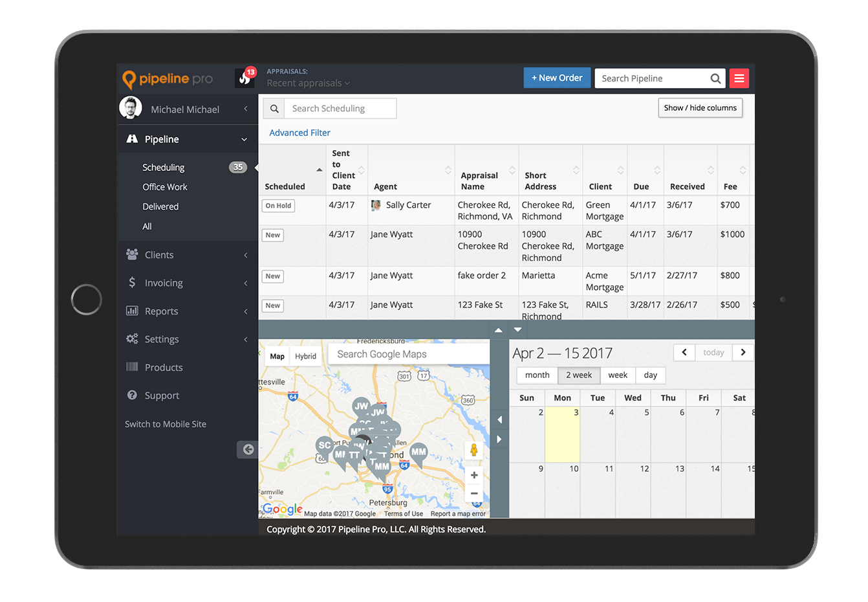Screen dimensions: 868x602
Task: Open the red hamburger menu button
Action: point(739,78)
